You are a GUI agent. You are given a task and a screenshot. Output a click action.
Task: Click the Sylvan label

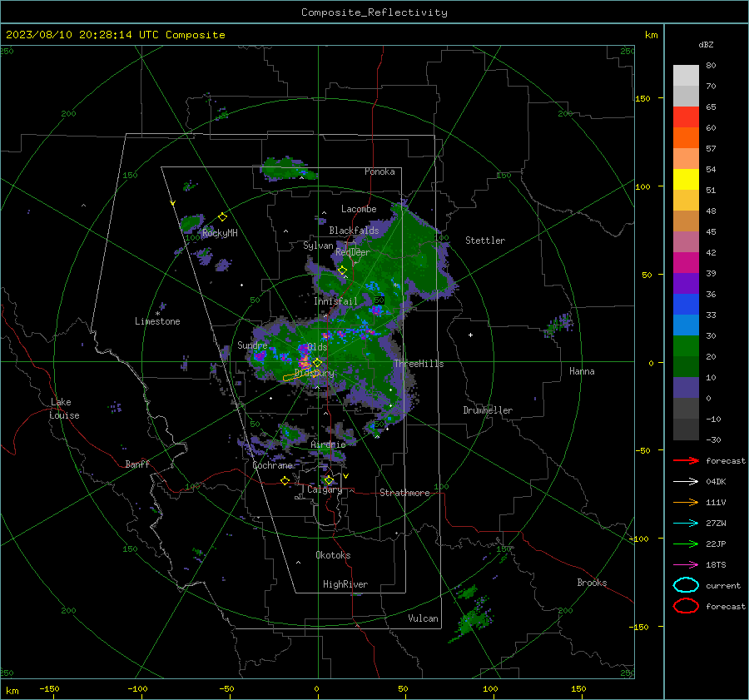[318, 246]
